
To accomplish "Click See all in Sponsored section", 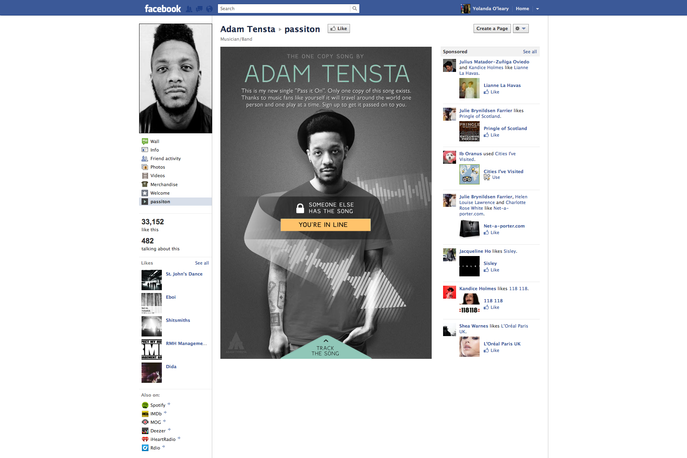I will click(x=530, y=52).
